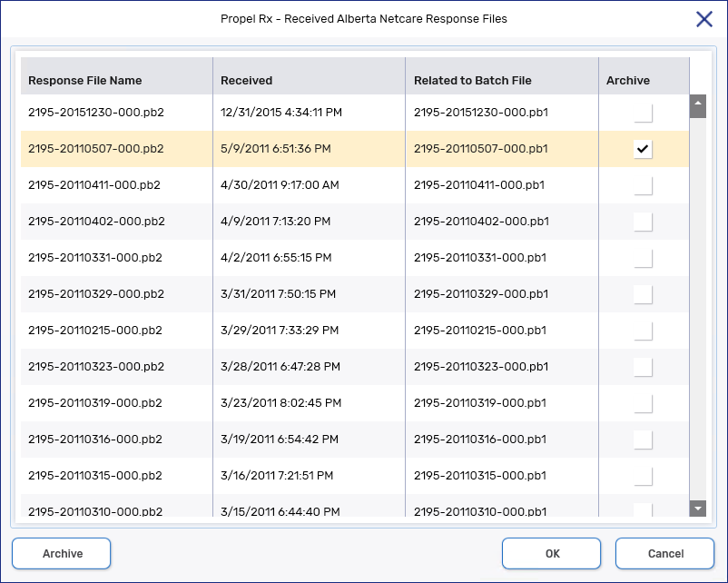This screenshot has height=583, width=728.
Task: Click received time 3/31/2011 7:50:15 PM
Action: (x=278, y=294)
